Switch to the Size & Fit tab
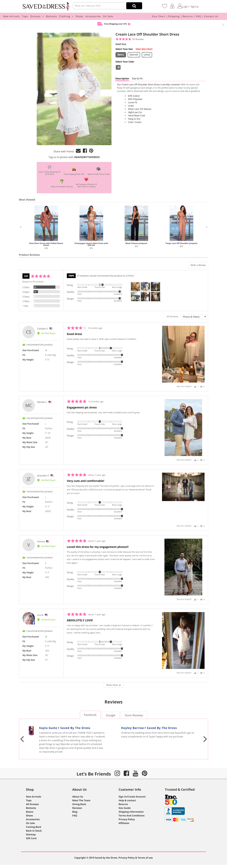This screenshot has width=227, height=868. (x=137, y=78)
